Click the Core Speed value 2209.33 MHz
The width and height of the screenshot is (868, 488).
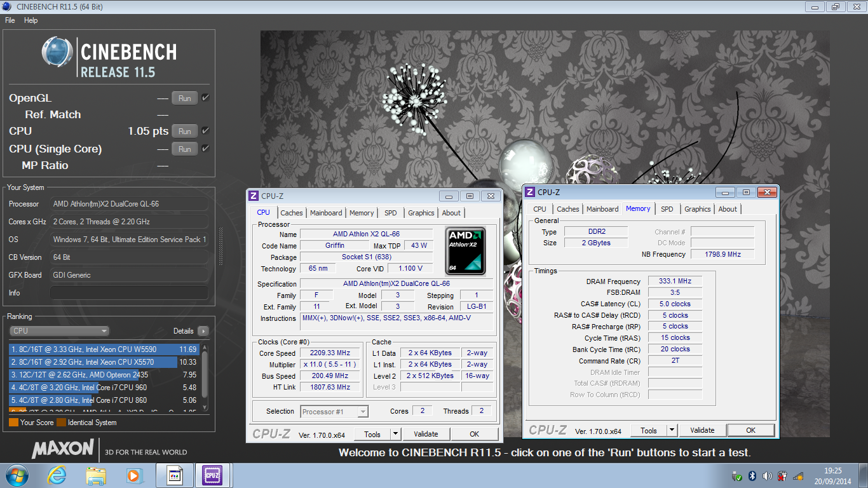click(330, 353)
